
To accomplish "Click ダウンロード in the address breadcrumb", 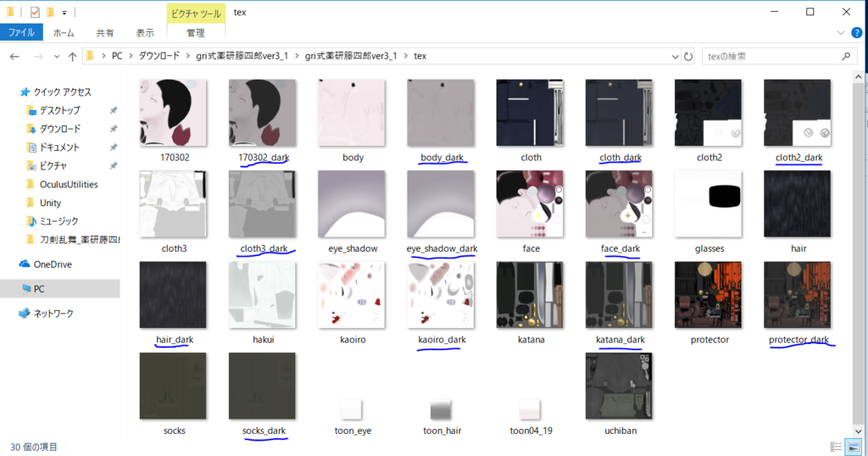I will tap(159, 56).
